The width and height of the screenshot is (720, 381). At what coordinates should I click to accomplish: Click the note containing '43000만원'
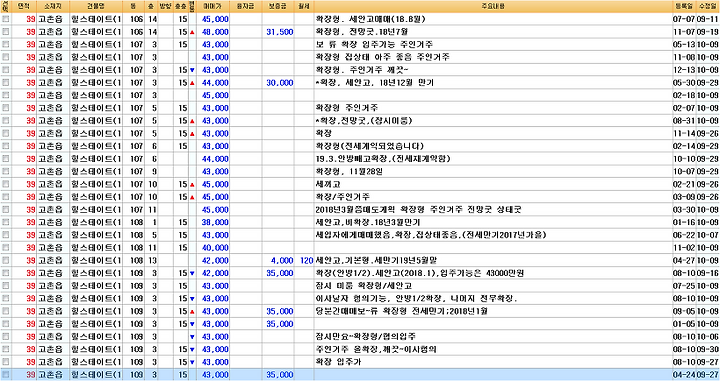420,273
